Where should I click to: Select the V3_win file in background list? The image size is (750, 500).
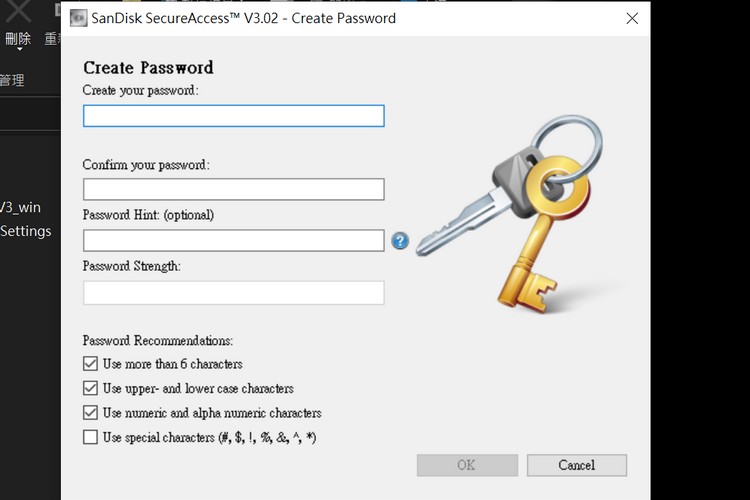[21, 207]
